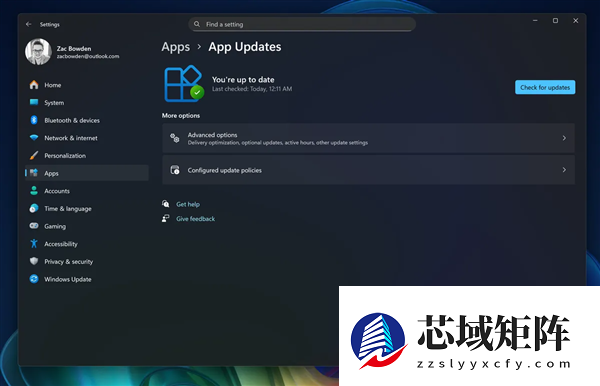The image size is (600, 386).
Task: Click Zac Bowden's profile picture
Action: 38,52
